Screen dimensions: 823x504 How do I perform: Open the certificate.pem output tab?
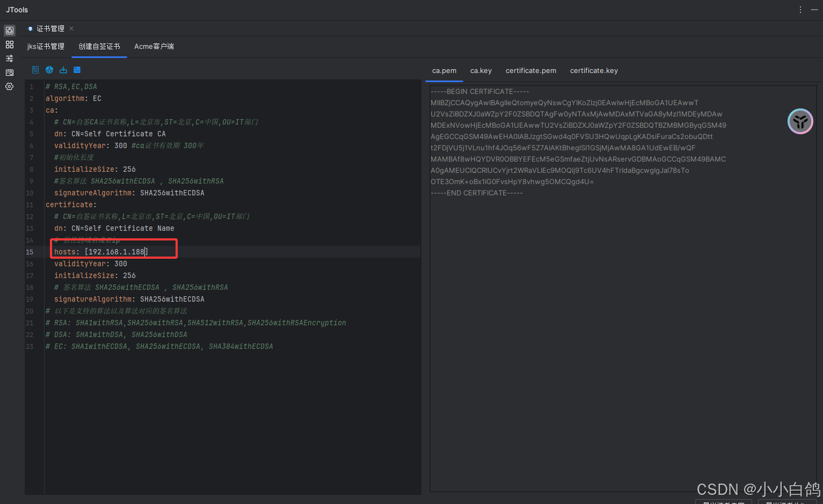point(530,71)
